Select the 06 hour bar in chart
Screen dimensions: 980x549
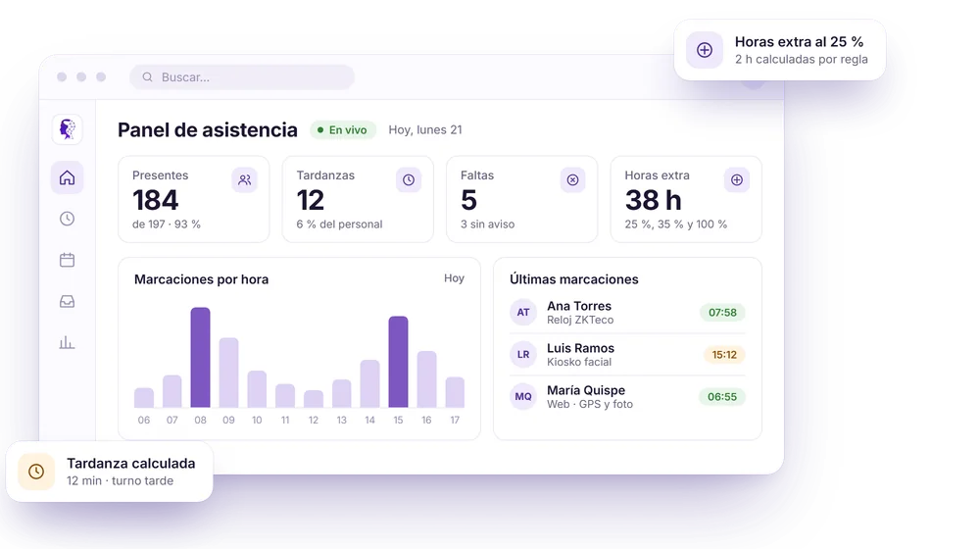point(144,398)
